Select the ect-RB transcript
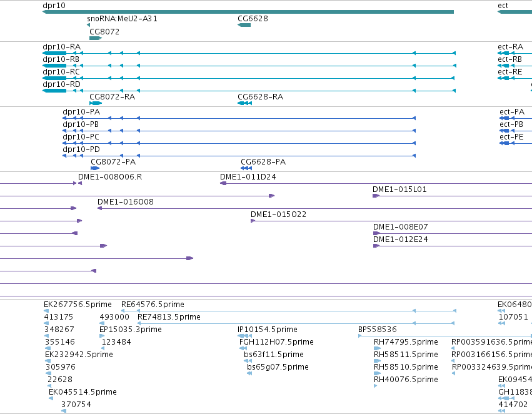The height and width of the screenshot is (414, 532). [514, 66]
